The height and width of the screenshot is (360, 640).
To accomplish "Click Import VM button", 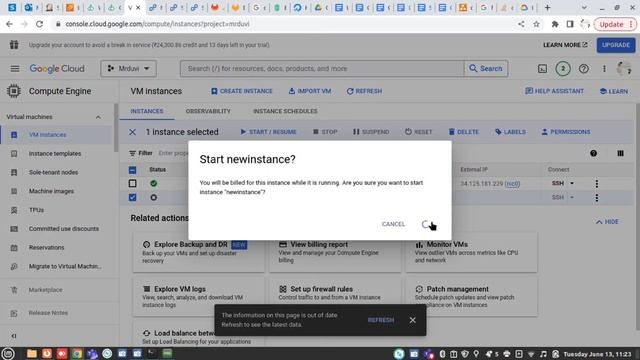I will point(309,91).
